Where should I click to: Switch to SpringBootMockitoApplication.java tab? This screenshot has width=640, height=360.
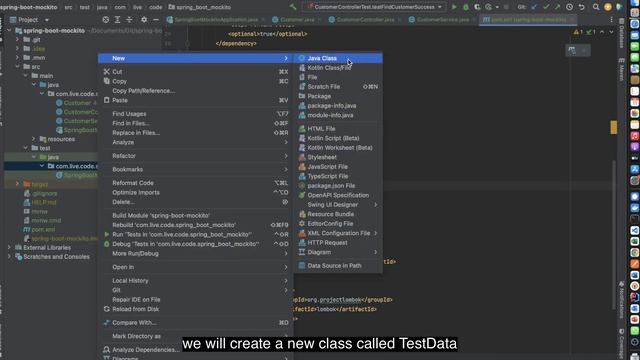pyautogui.click(x=216, y=20)
